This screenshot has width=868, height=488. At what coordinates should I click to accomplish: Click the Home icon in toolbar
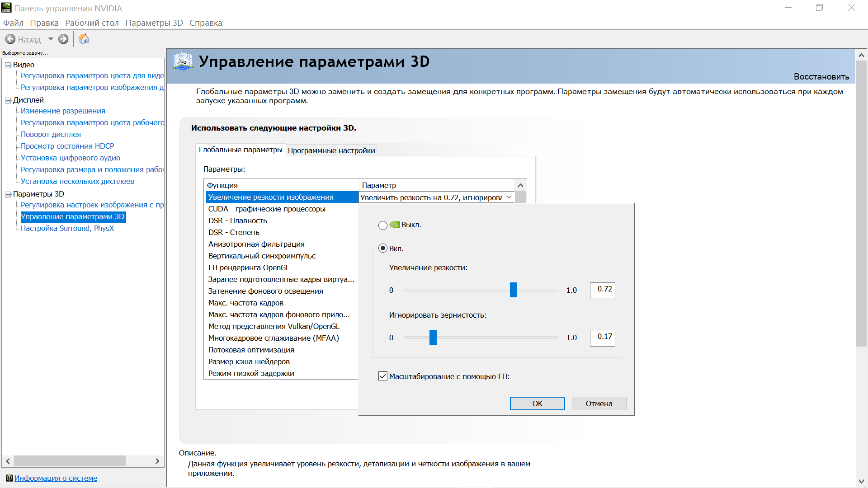coord(84,39)
